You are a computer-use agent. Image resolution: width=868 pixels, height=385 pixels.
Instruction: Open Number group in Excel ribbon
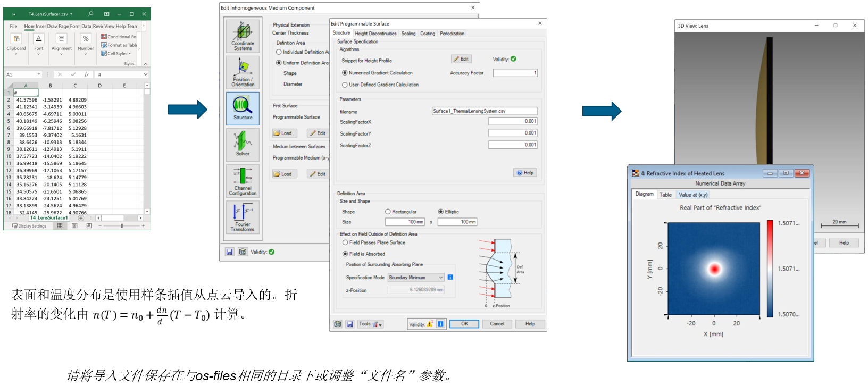click(86, 45)
